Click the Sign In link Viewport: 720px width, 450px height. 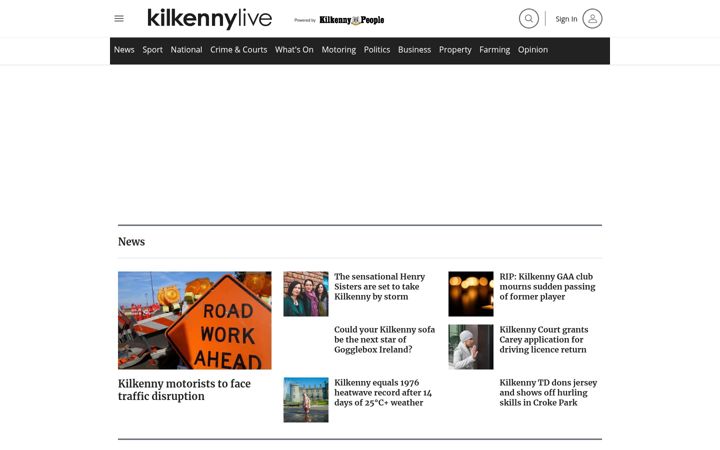[x=566, y=19]
